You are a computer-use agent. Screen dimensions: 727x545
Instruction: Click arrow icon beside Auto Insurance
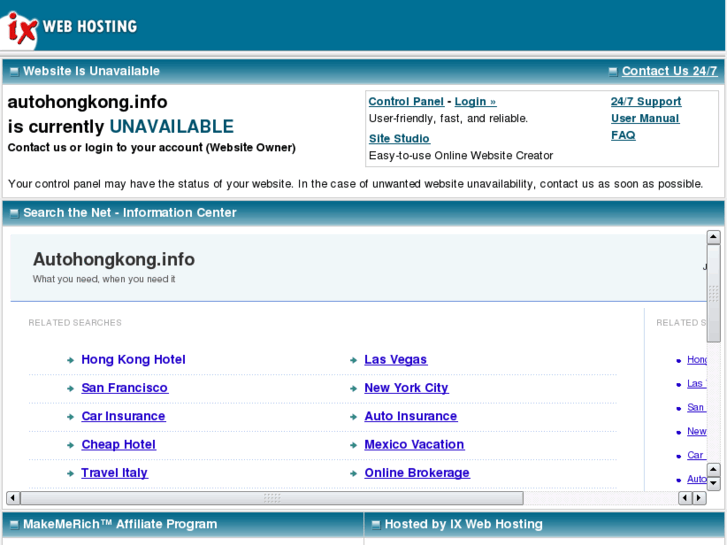[353, 417]
